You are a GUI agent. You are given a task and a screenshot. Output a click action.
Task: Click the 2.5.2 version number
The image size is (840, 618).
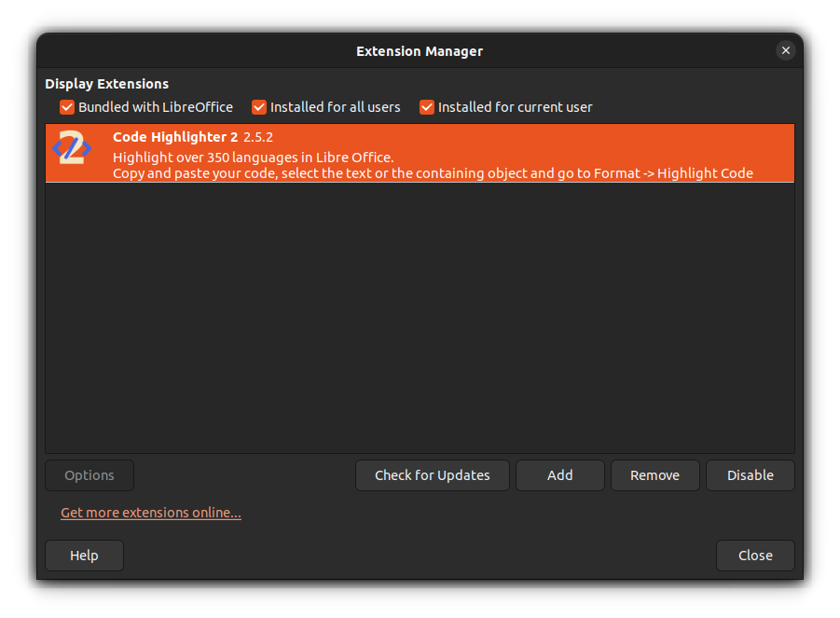click(258, 137)
